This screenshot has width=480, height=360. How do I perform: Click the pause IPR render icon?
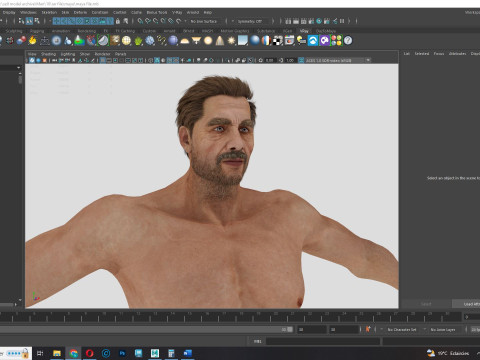pyautogui.click(x=342, y=21)
